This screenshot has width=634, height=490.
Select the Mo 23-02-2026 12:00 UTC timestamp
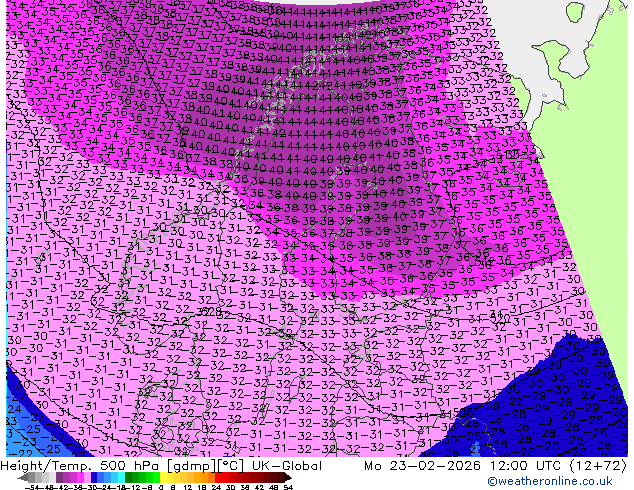463,466
